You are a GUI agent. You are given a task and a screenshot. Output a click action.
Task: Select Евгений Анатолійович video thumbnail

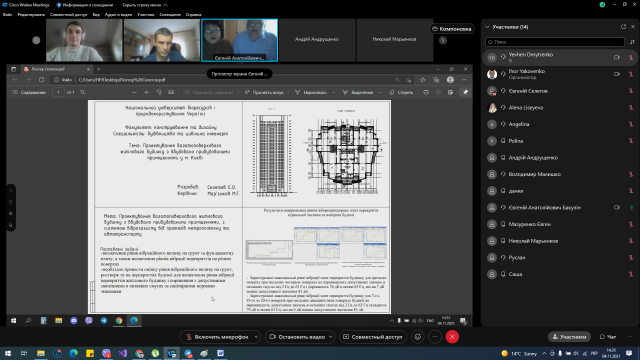pyautogui.click(x=240, y=40)
